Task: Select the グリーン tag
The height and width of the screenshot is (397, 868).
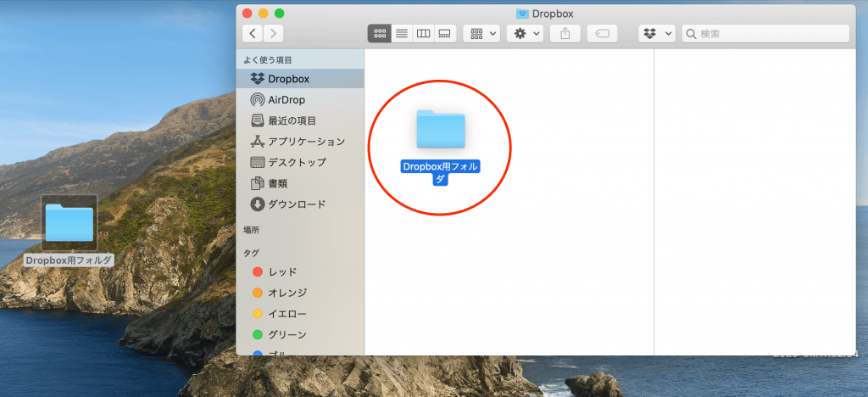Action: tap(300, 334)
